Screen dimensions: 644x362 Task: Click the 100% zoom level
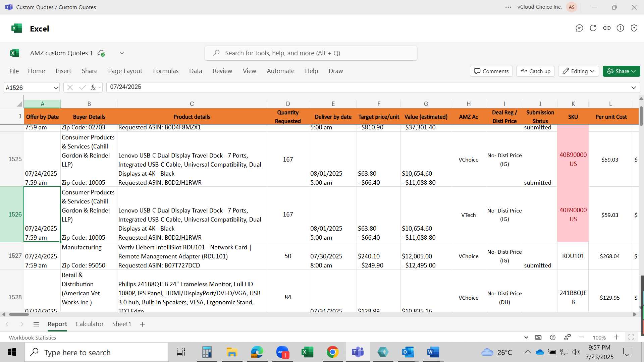coord(599,338)
